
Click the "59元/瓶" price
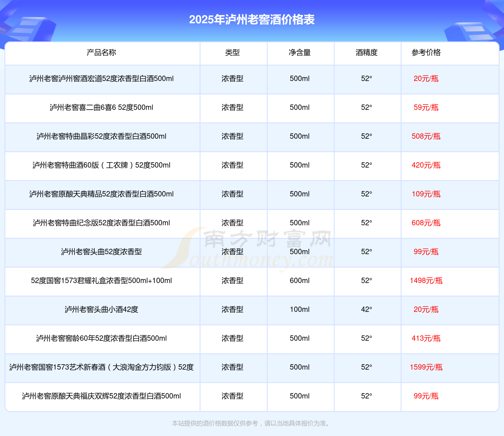coord(426,108)
